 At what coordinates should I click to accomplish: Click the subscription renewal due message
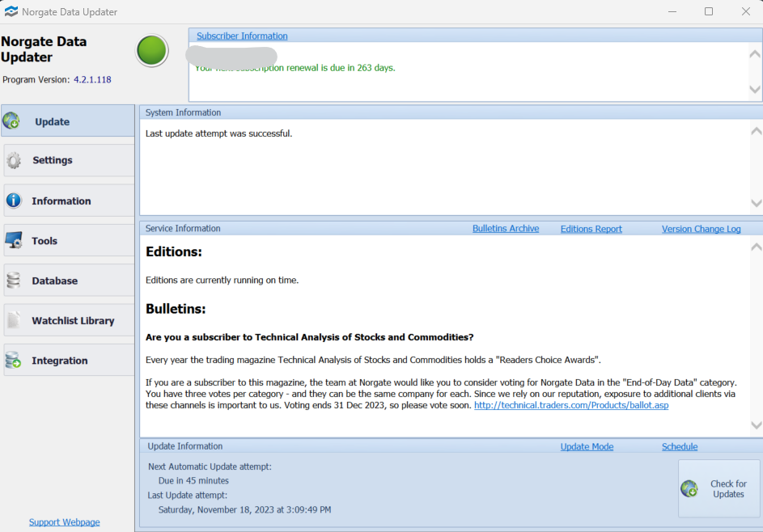pos(295,68)
